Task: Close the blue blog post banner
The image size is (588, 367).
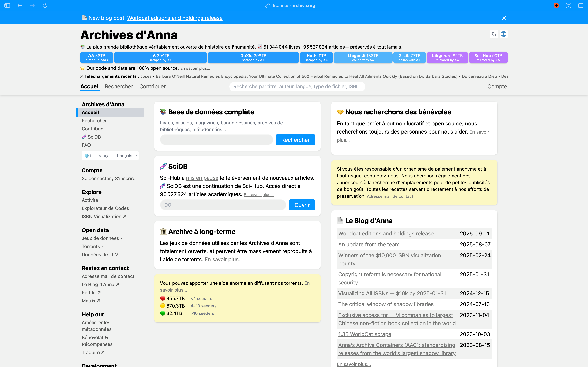Action: point(504,18)
